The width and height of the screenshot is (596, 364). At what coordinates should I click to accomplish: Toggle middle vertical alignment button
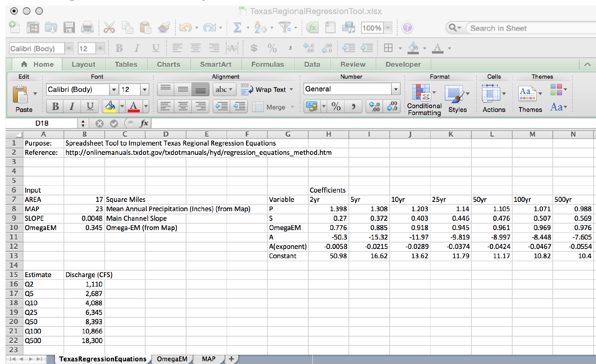[x=183, y=89]
